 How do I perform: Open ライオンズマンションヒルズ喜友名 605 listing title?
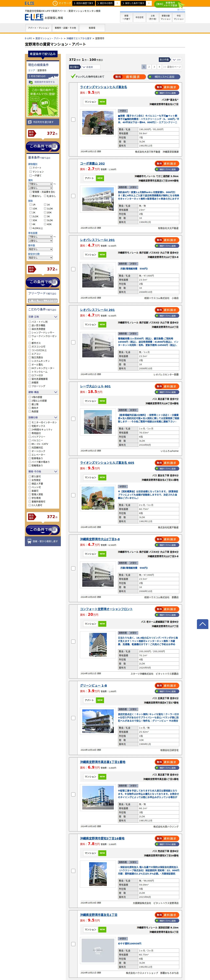[x=107, y=463]
